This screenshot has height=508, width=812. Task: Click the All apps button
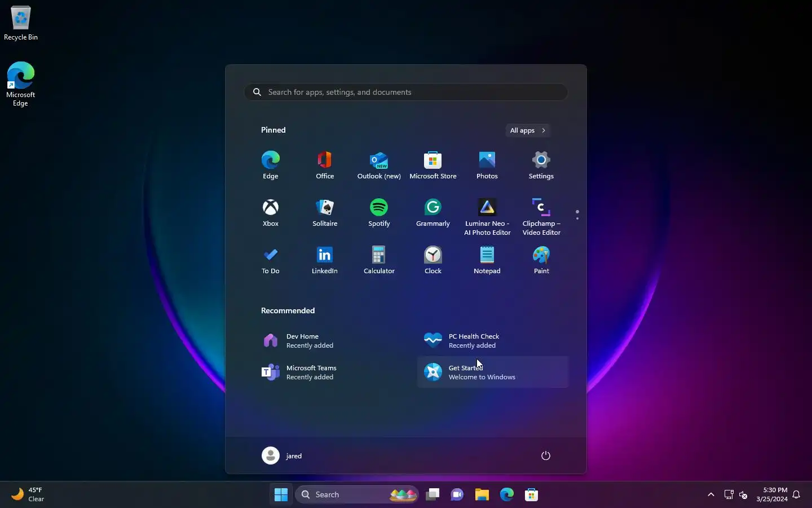(x=528, y=130)
